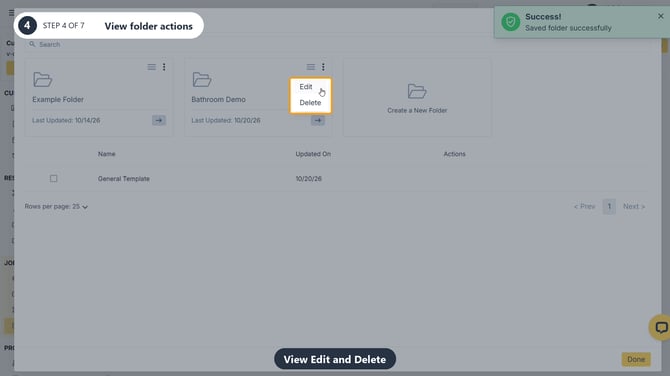
Task: Click the Example Folder title text
Action: point(58,100)
